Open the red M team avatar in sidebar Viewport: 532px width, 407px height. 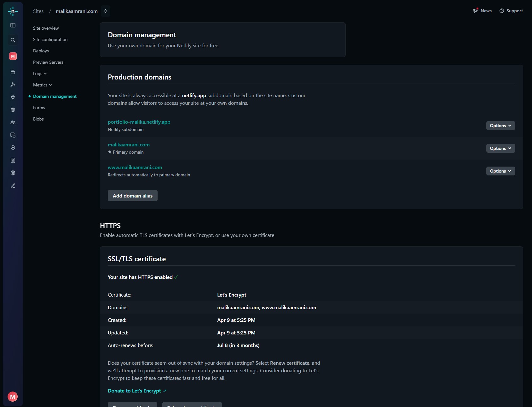tap(13, 56)
